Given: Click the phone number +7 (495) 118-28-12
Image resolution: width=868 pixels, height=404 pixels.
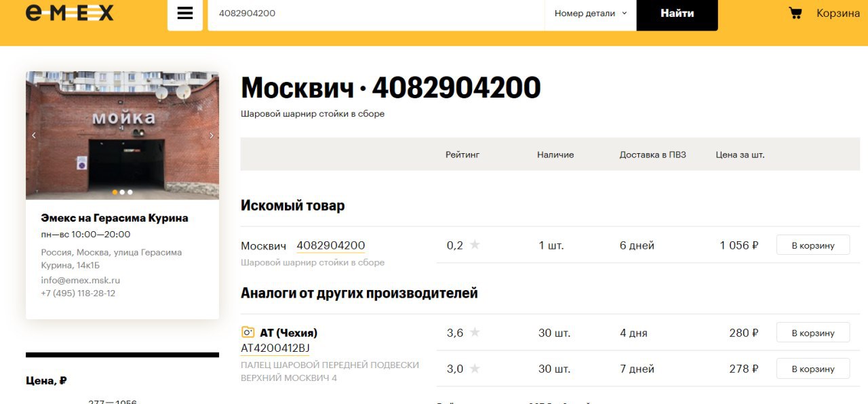Looking at the screenshot, I should pyautogui.click(x=78, y=294).
